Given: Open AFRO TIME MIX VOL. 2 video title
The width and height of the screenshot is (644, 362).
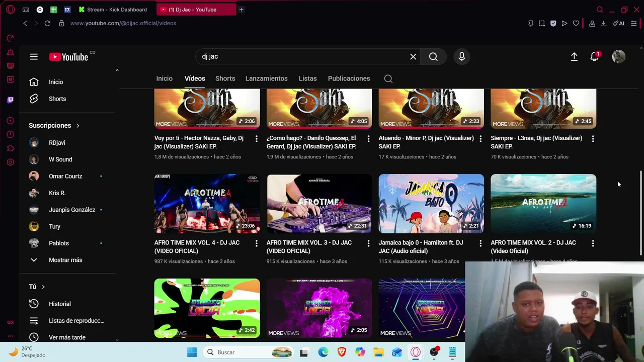Looking at the screenshot, I should pyautogui.click(x=533, y=247).
